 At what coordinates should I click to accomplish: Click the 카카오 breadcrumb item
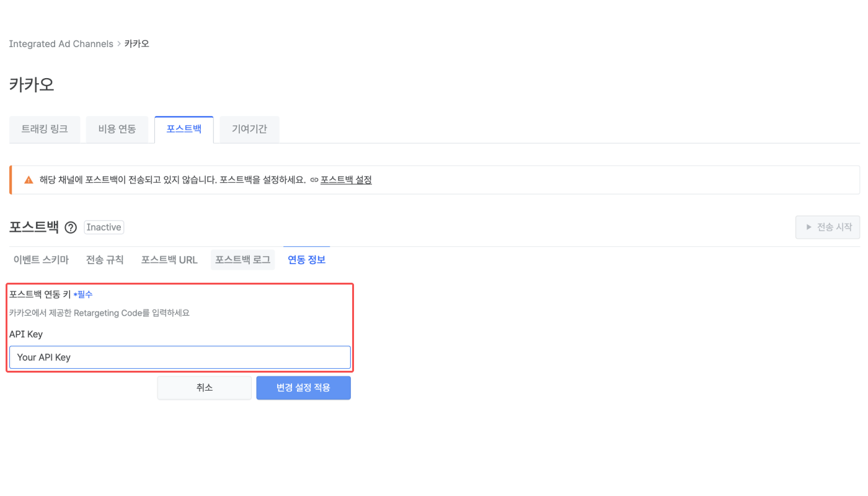[137, 44]
